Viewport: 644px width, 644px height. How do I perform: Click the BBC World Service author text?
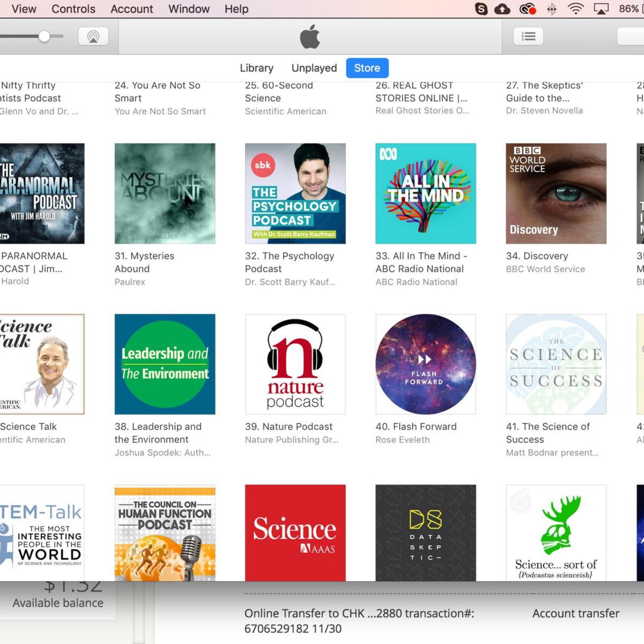[x=545, y=269]
